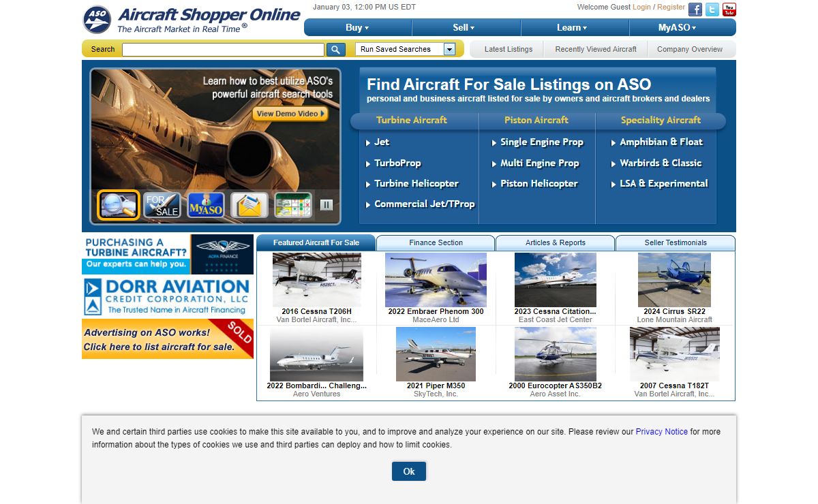Open Recently Viewed Aircraft
The width and height of the screenshot is (818, 504).
click(596, 49)
